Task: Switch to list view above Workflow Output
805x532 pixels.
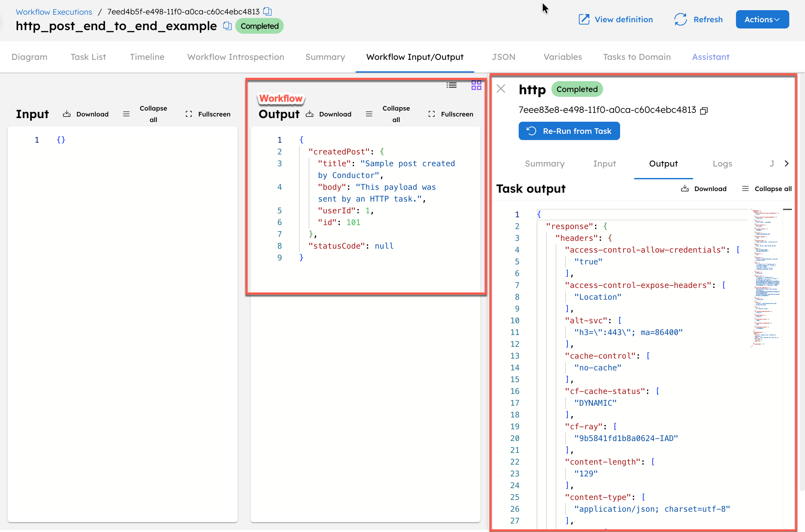Action: [451, 85]
